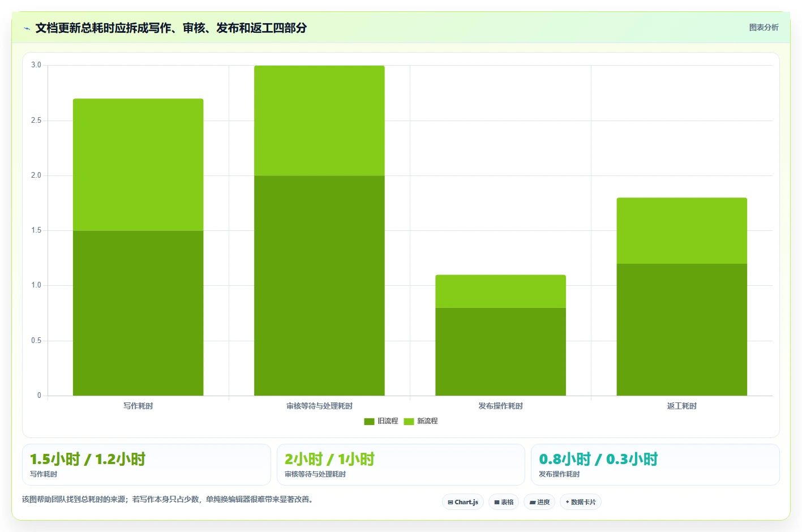
Task: Click the dark green 旧流程 bar for 写作耗时
Action: pos(138,313)
